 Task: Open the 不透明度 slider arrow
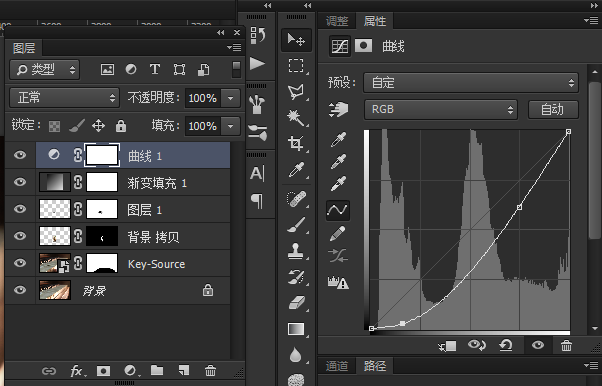230,98
